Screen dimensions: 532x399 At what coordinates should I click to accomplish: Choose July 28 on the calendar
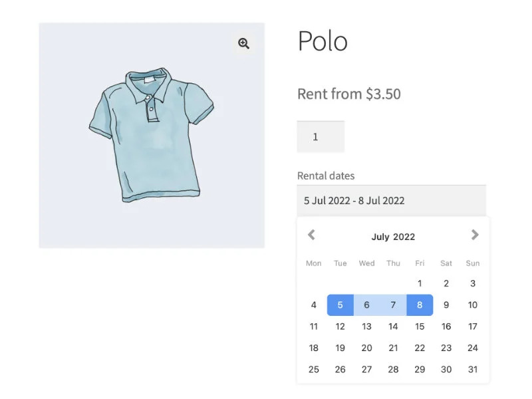tap(393, 369)
